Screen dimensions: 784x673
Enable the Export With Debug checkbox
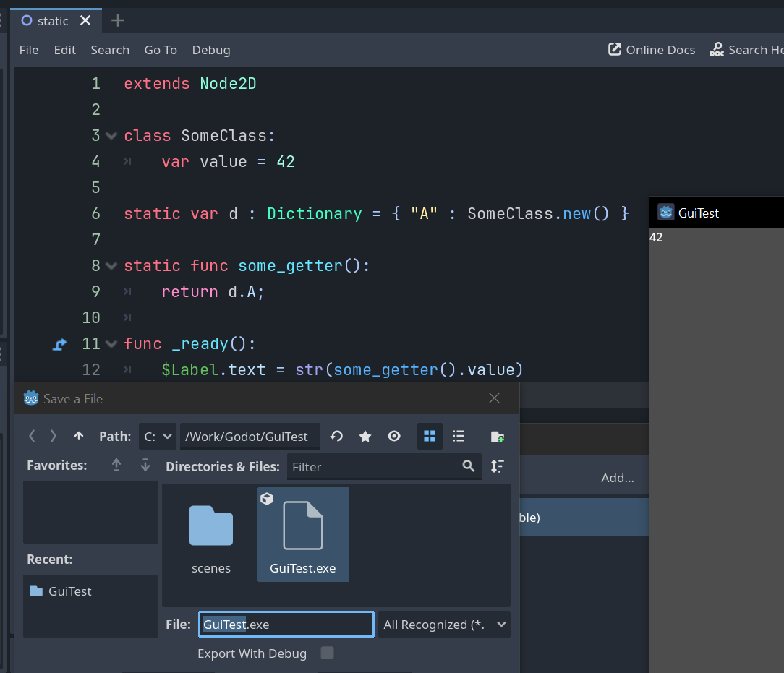pos(327,653)
